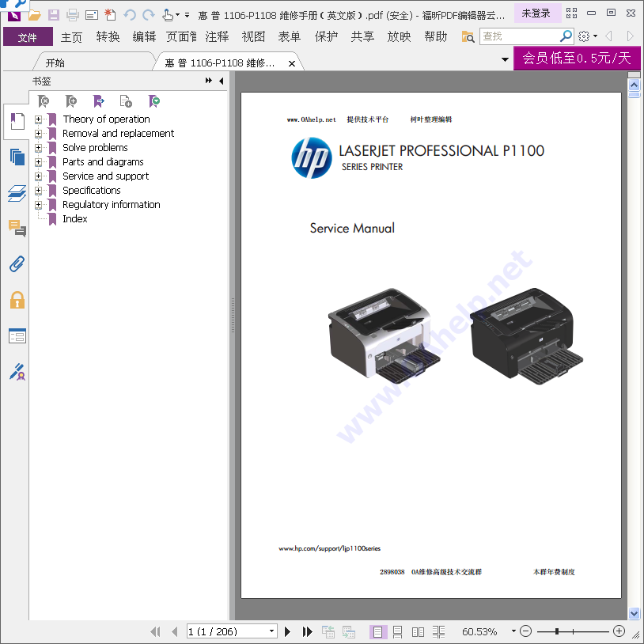Click vertical scrollbar down arrow
Image resolution: width=644 pixels, height=644 pixels.
(x=635, y=613)
